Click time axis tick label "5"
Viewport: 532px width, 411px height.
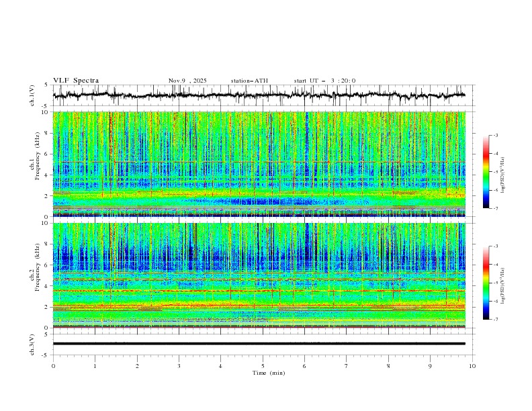point(263,366)
